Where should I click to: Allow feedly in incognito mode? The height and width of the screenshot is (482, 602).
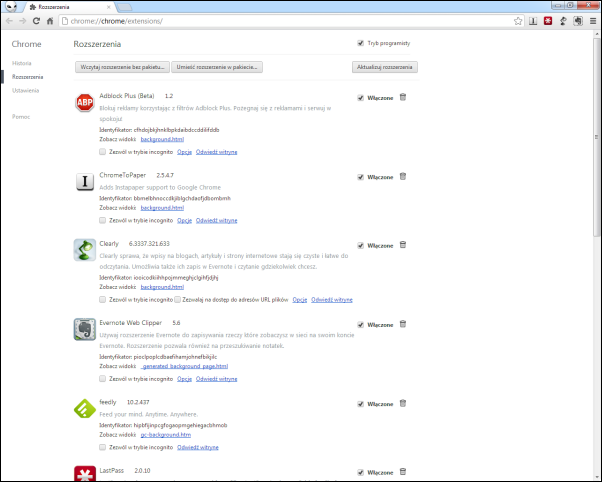coord(103,447)
